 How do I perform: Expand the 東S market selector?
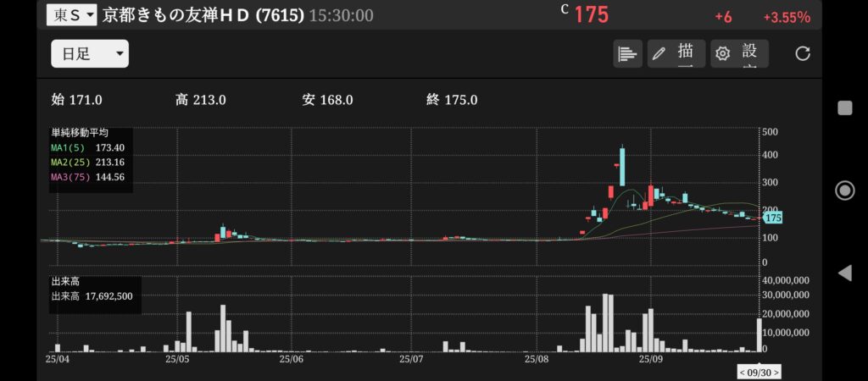point(71,15)
